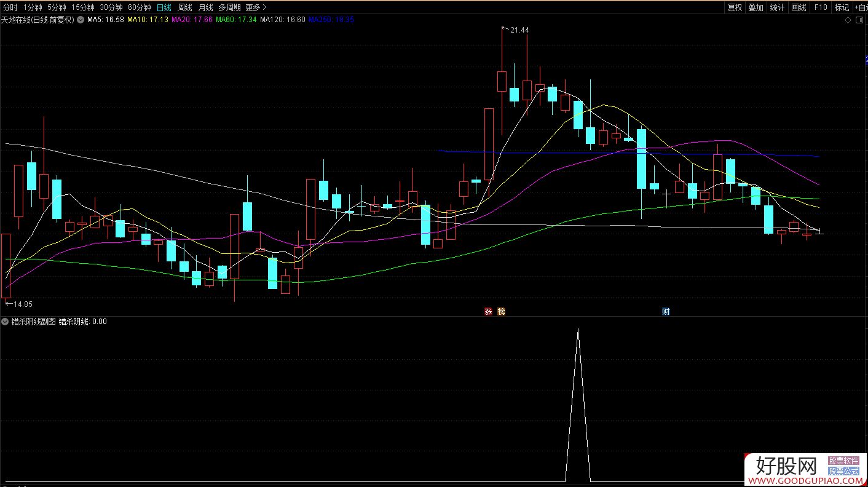Select the 30分钟 period tab
The height and width of the screenshot is (487, 868).
[x=111, y=7]
